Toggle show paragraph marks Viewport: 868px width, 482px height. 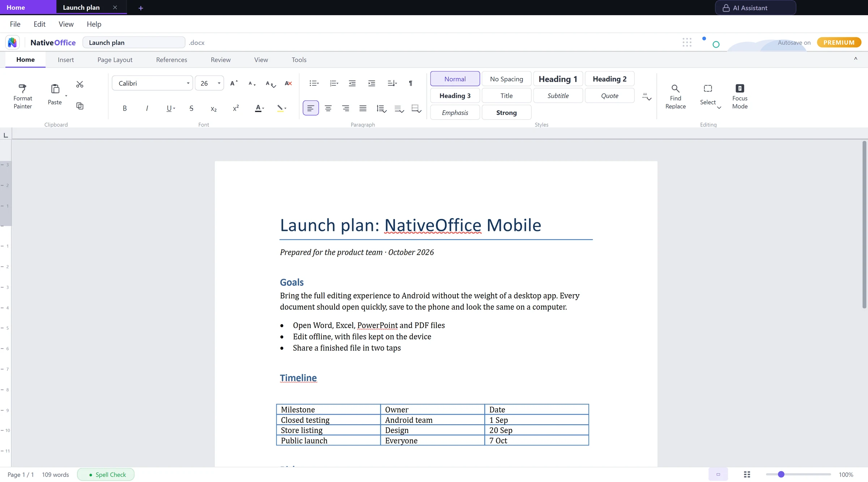(x=410, y=83)
